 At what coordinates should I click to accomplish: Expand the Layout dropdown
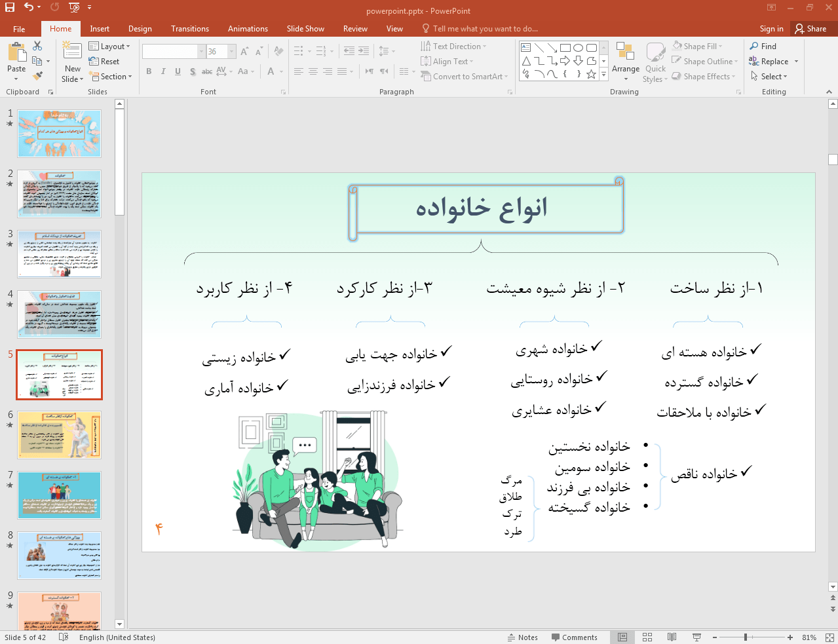tap(109, 46)
